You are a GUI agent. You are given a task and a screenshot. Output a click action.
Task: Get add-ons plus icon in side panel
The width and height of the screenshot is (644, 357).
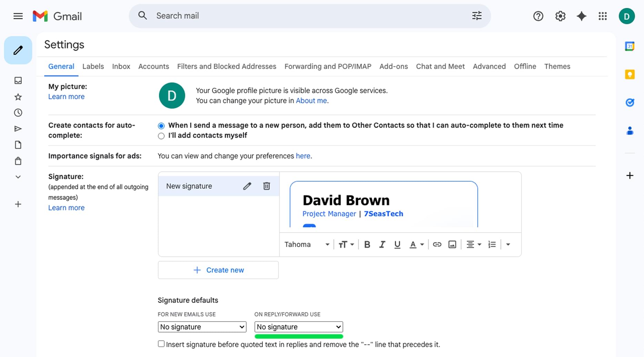coord(630,175)
